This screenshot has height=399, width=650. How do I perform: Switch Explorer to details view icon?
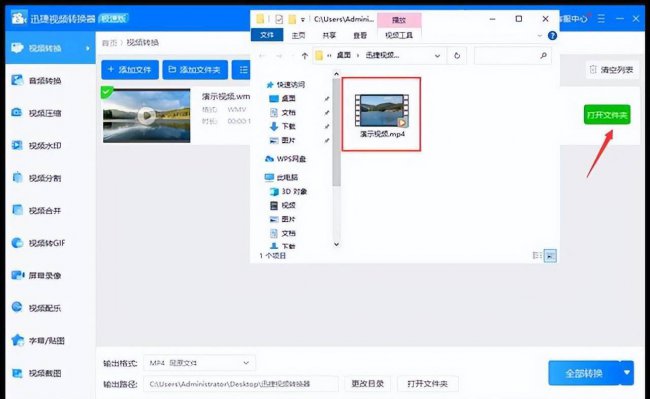pyautogui.click(x=537, y=256)
